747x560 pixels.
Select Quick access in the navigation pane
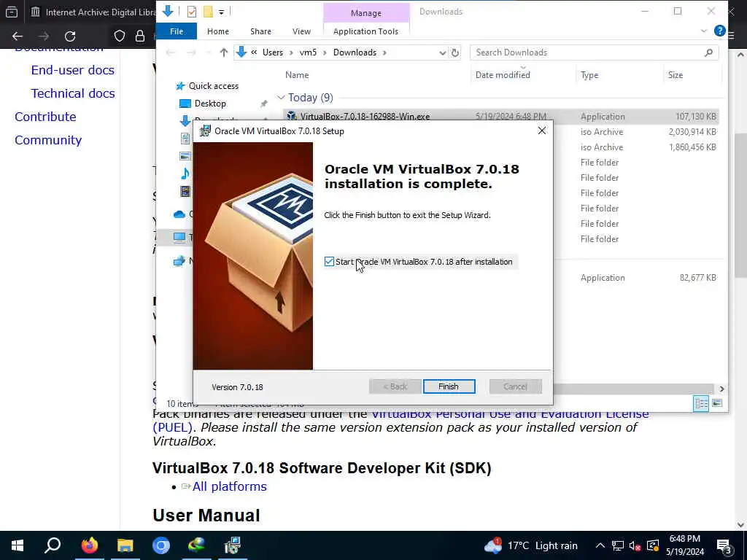[214, 86]
